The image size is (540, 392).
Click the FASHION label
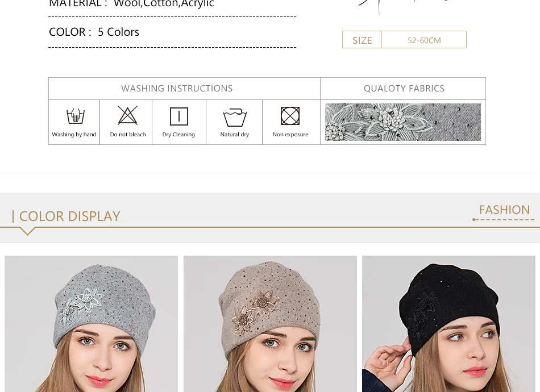tap(505, 210)
